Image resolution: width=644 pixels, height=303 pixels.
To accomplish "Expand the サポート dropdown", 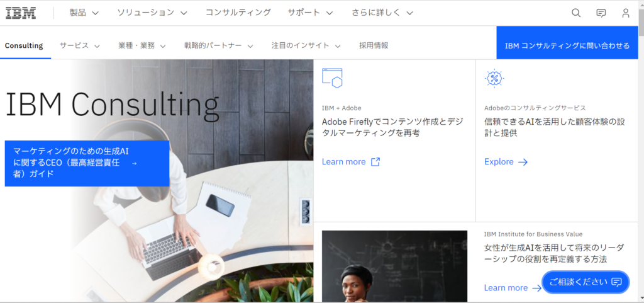I will [x=310, y=13].
